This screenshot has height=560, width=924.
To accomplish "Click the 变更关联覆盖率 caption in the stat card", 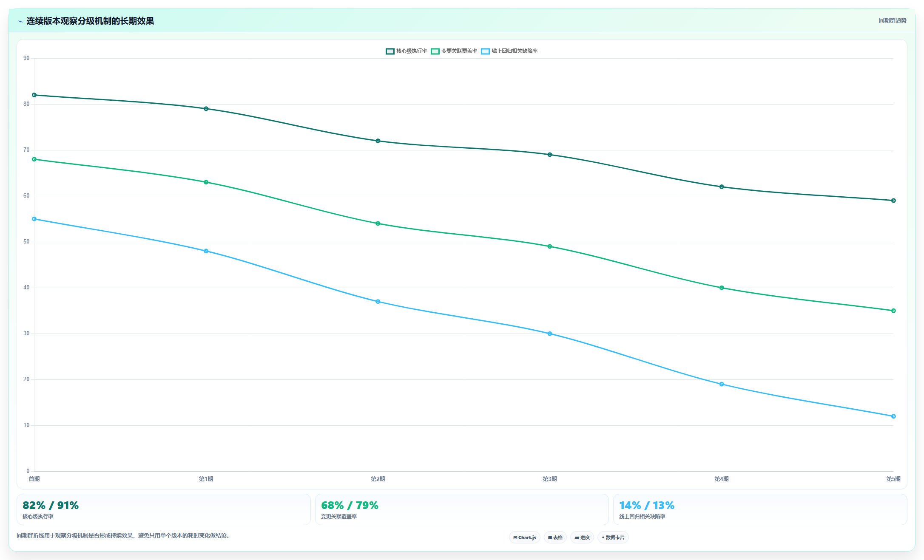I will pos(339,517).
